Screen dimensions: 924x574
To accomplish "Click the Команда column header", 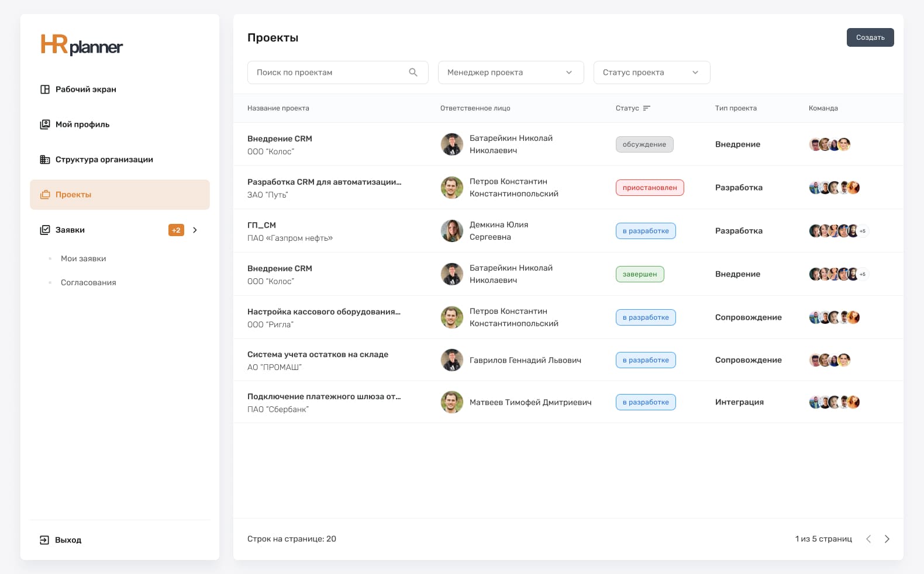I will click(x=823, y=108).
